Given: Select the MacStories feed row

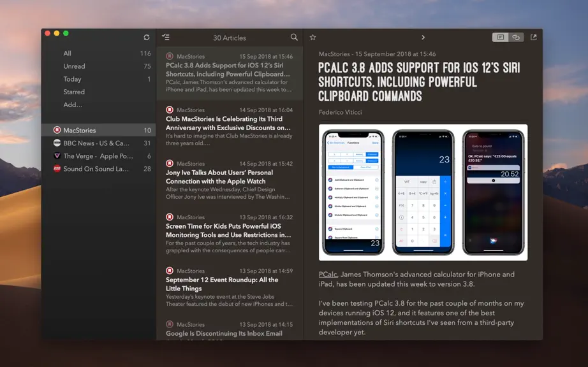Looking at the screenshot, I should 98,130.
